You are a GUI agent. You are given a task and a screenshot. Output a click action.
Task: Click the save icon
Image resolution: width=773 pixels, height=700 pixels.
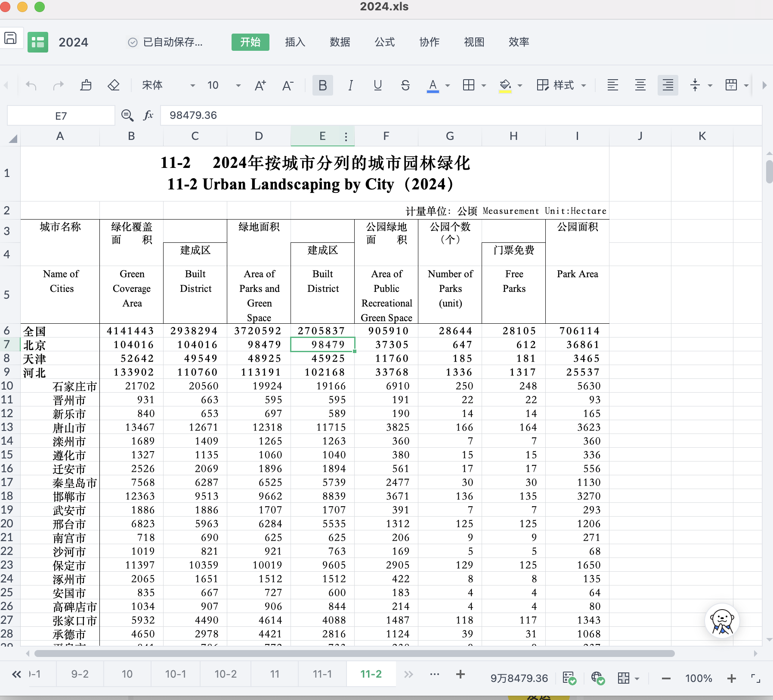point(10,38)
